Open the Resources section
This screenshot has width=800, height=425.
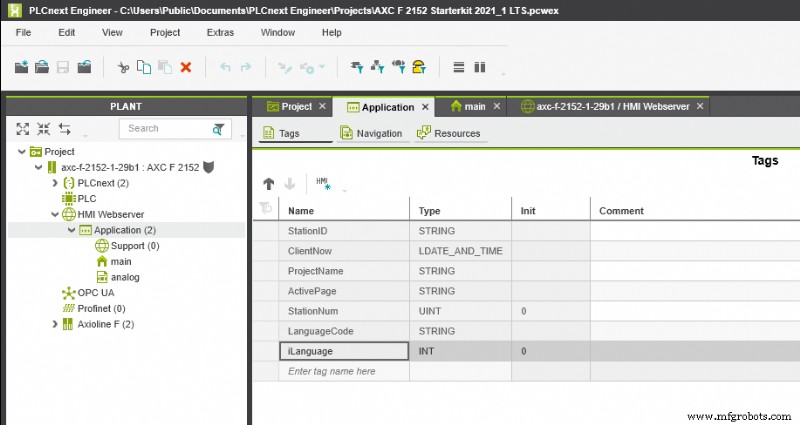click(448, 133)
